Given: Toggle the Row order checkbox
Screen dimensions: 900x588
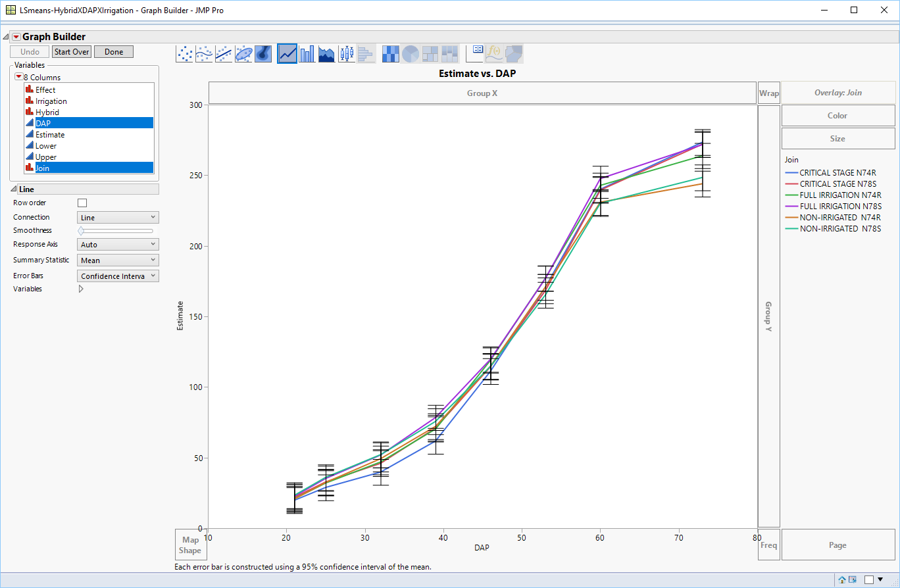Looking at the screenshot, I should point(82,203).
